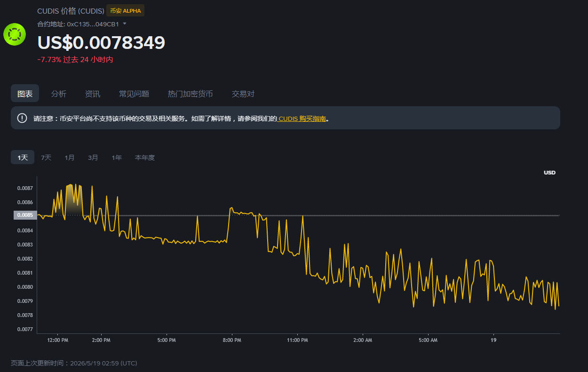Viewport: 588px width, 372px height.
Task: Click the 0.0085 price marker label
Action: (25, 215)
